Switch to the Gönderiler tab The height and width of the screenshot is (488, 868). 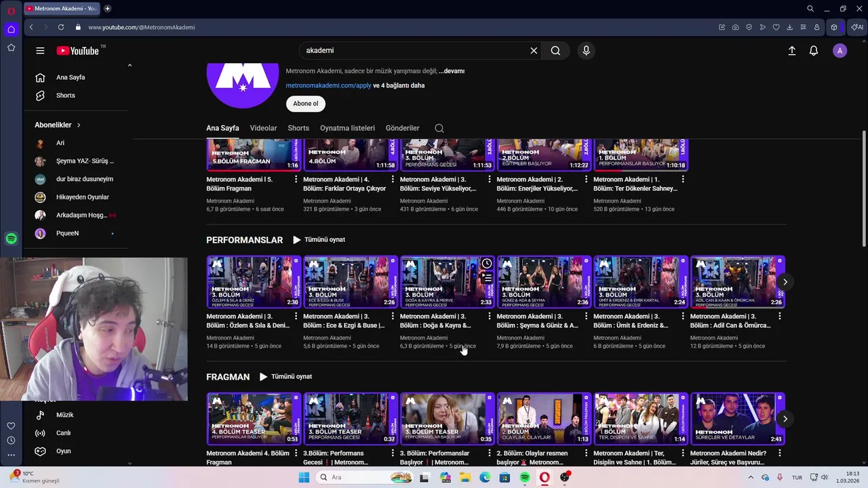point(402,128)
